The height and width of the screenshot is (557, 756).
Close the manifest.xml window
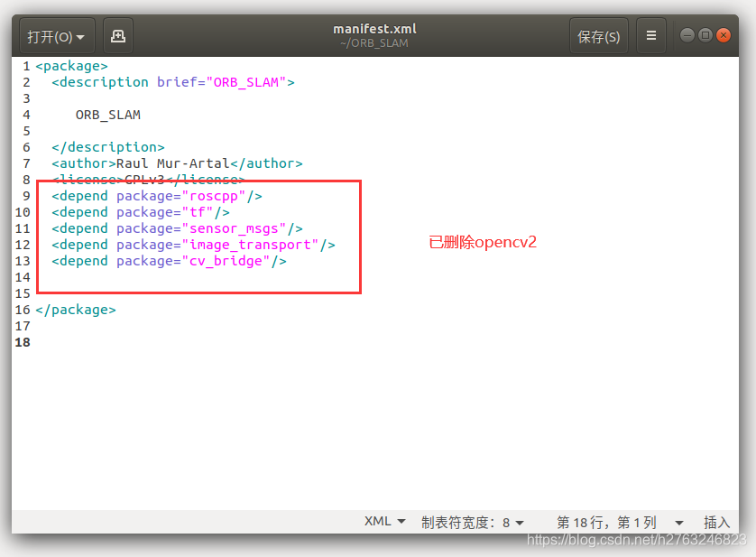[x=724, y=35]
